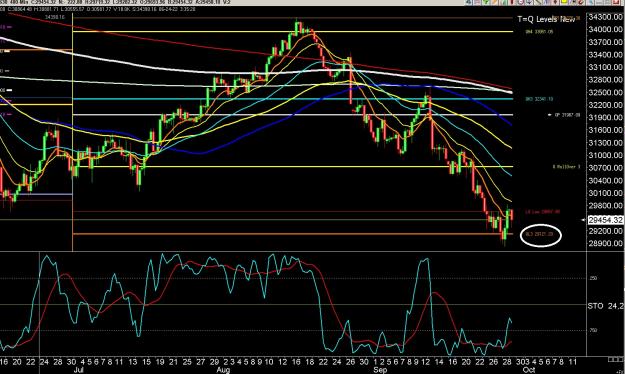
Task: Click the 32200.00 price axis label
Action: [605, 105]
